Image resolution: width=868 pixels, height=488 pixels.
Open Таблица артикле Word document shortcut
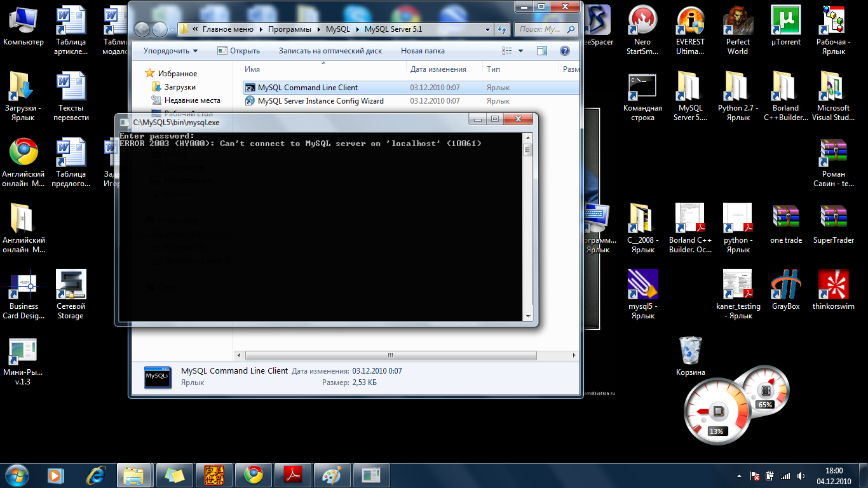click(x=71, y=30)
